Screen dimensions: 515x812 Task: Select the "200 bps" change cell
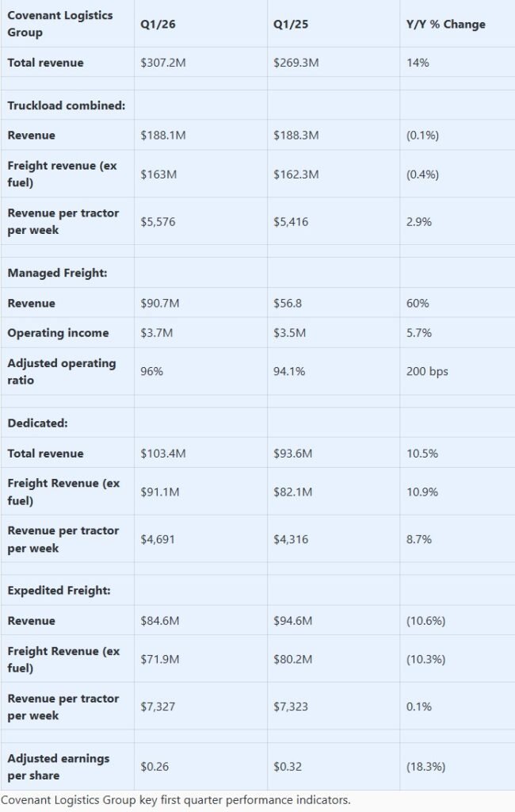coord(425,371)
